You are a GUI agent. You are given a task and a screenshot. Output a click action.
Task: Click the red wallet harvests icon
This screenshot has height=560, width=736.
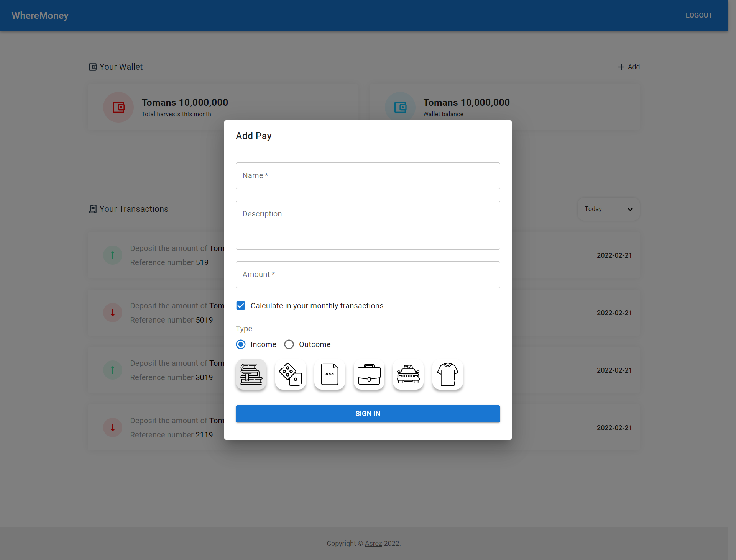click(118, 107)
